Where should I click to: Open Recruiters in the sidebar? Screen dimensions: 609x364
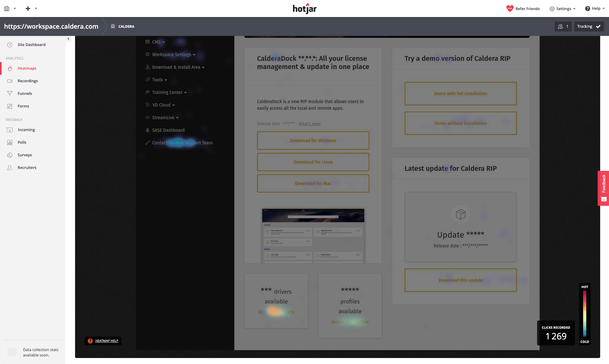pos(27,168)
